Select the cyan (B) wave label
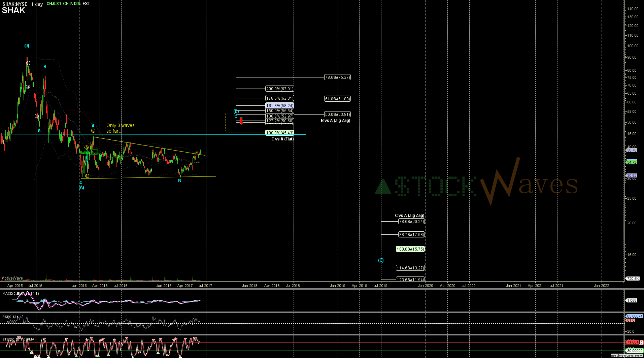The height and width of the screenshot is (358, 644). [x=236, y=111]
